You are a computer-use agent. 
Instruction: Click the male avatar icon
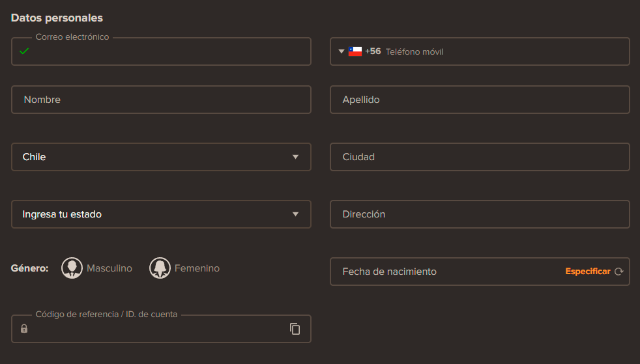[x=72, y=268]
